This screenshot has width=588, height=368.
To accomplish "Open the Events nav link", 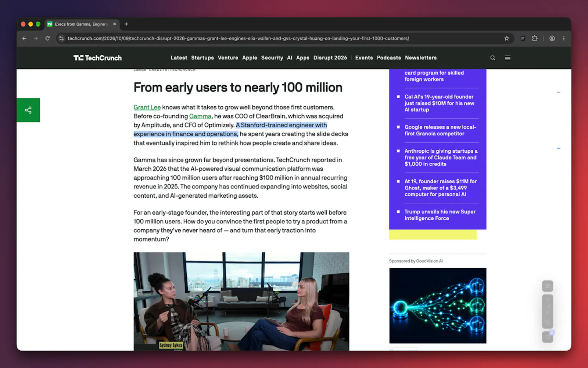I will coord(364,58).
